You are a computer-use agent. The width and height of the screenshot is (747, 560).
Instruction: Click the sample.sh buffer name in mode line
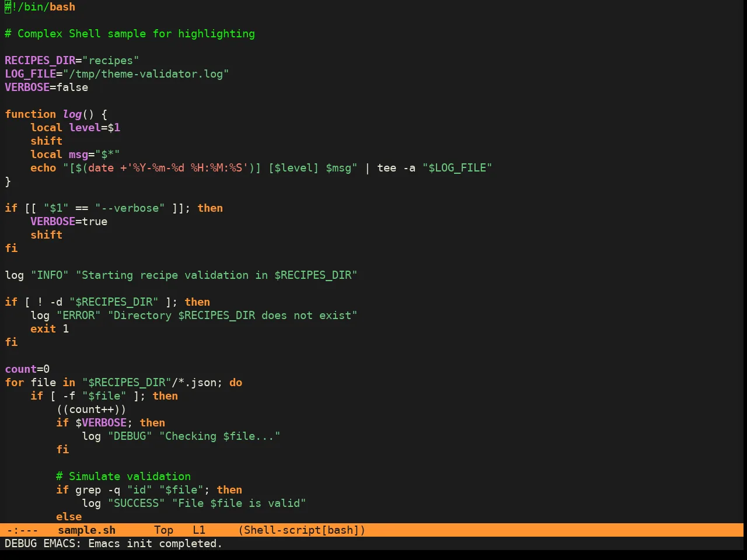pyautogui.click(x=86, y=530)
